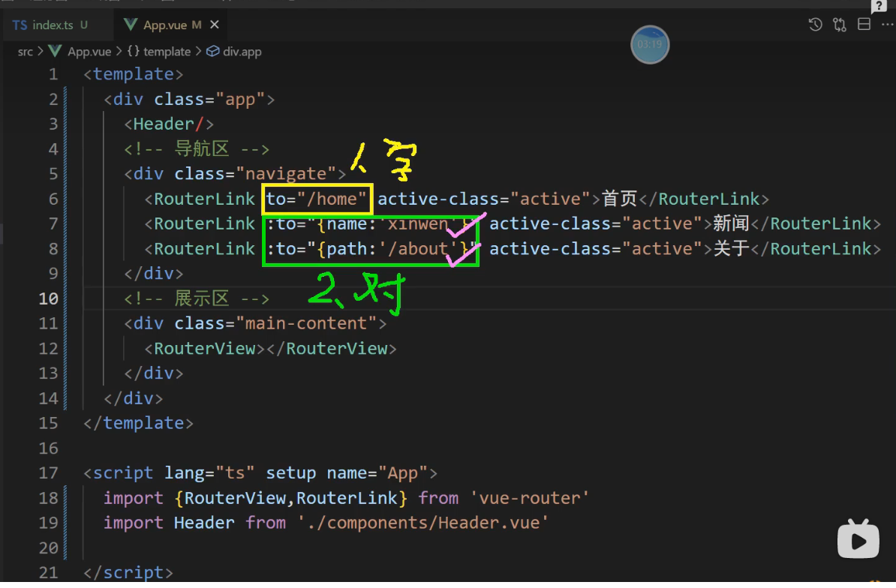Click the 展示区 comment line

coord(197,298)
